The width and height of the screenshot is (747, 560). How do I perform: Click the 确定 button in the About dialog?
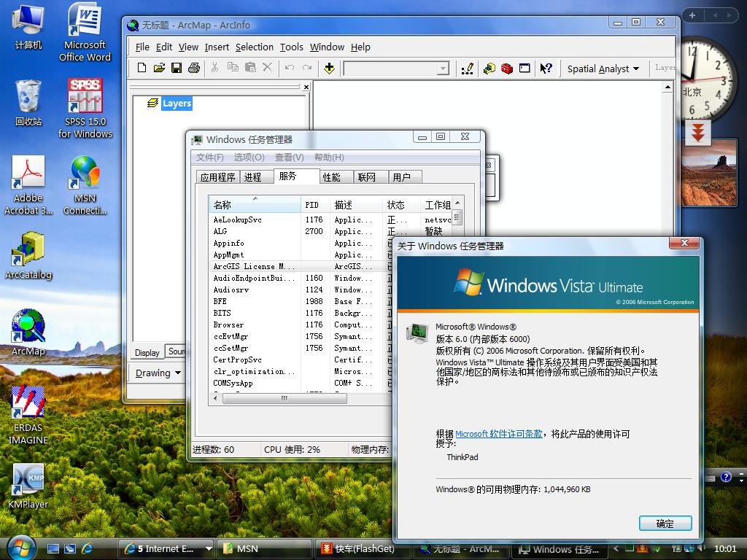pos(665,524)
